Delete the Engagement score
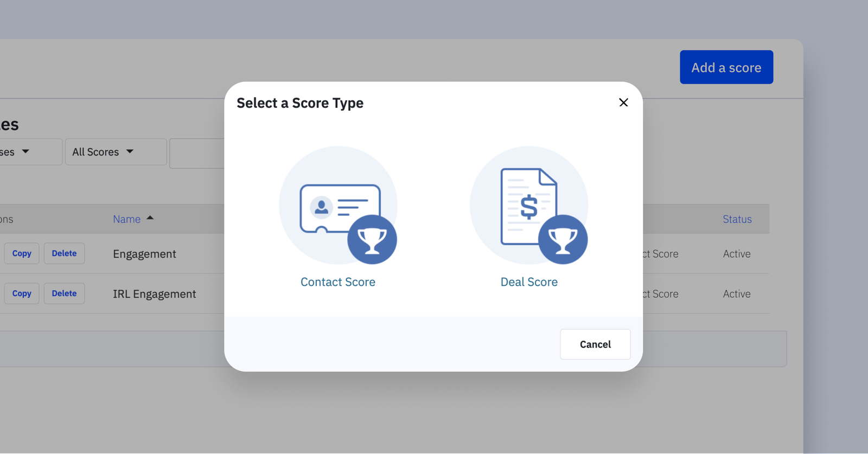 (64, 253)
